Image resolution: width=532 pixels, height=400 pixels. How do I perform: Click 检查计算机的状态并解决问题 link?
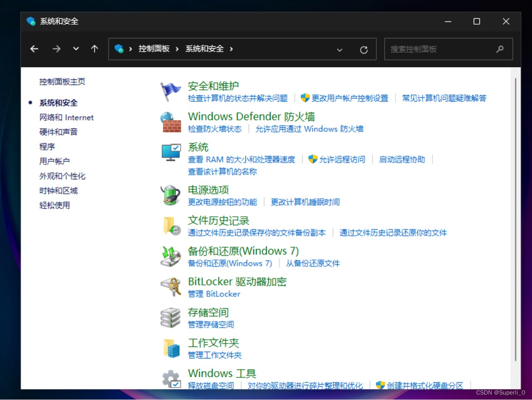(x=238, y=98)
